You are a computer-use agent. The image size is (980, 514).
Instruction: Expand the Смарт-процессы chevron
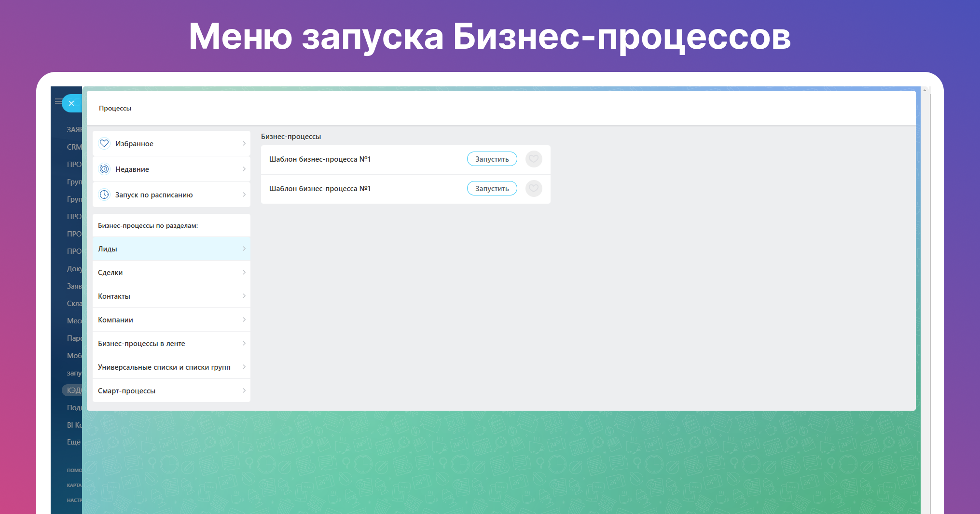coord(244,390)
